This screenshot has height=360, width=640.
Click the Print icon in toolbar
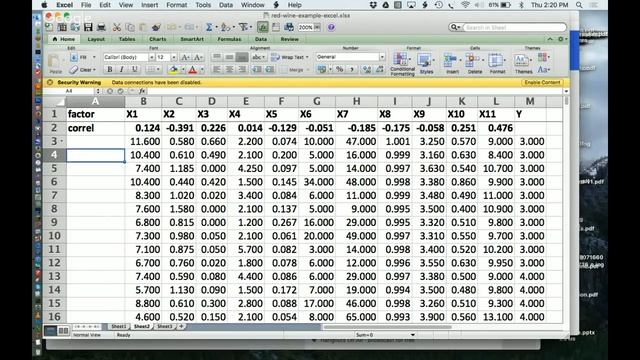tap(101, 27)
